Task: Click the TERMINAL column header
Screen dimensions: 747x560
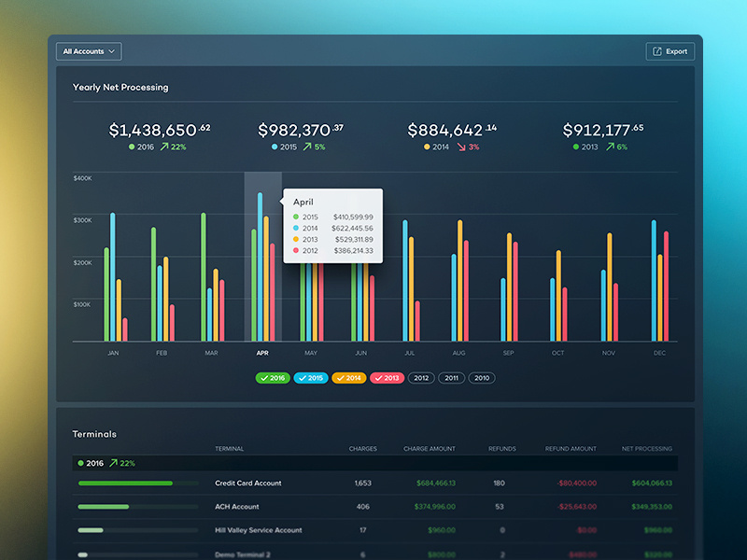Action: (229, 449)
